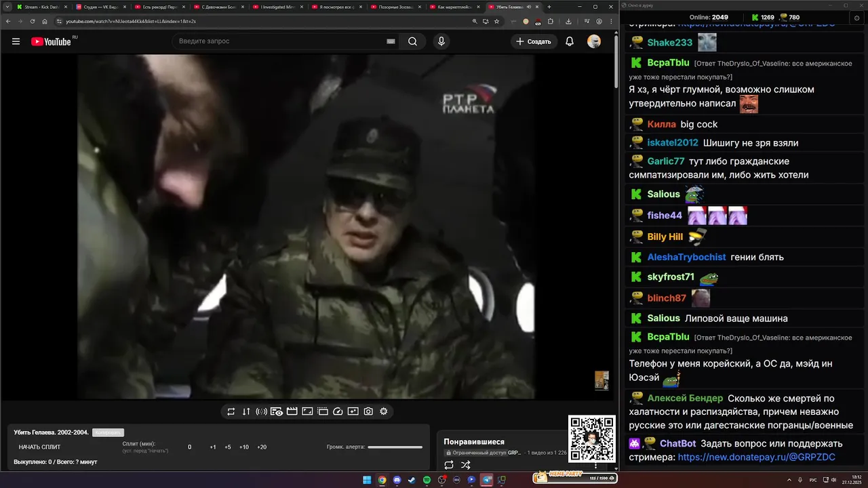Click 'НАЧАТЬ СПЛИТ' button
This screenshot has height=488, width=868.
click(x=39, y=447)
